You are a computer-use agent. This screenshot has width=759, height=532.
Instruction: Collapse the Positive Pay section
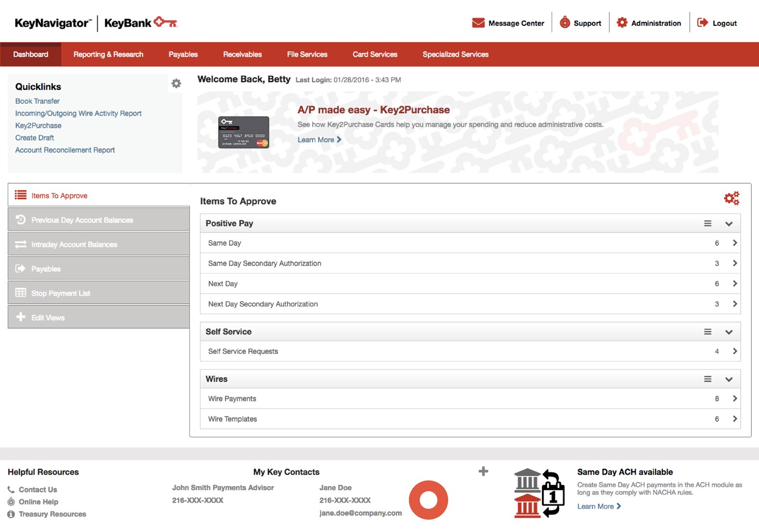(729, 224)
